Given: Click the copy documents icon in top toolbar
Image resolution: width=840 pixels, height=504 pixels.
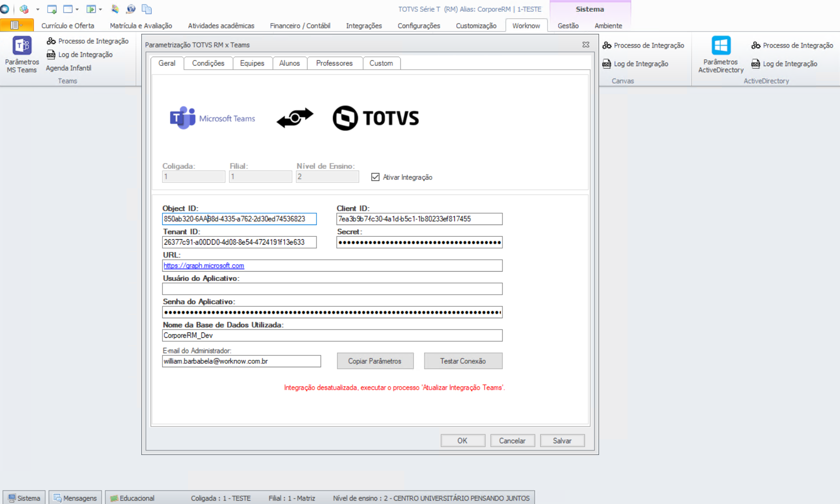Looking at the screenshot, I should tap(146, 9).
